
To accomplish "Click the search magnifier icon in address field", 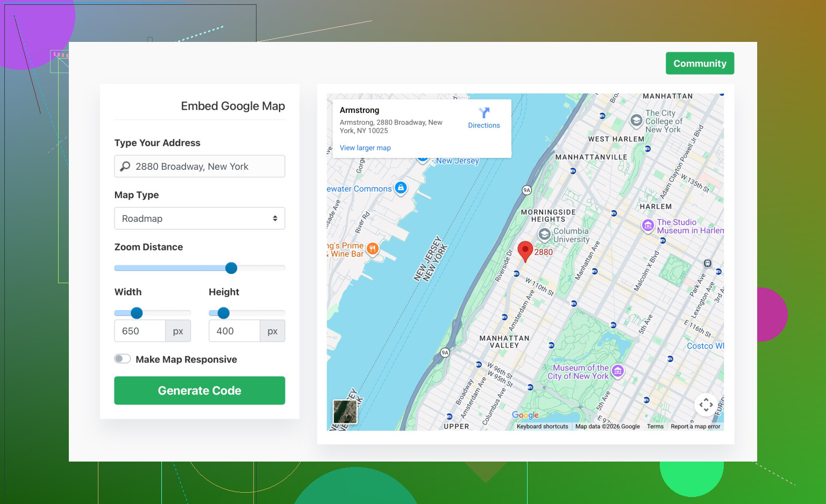I will tap(125, 167).
